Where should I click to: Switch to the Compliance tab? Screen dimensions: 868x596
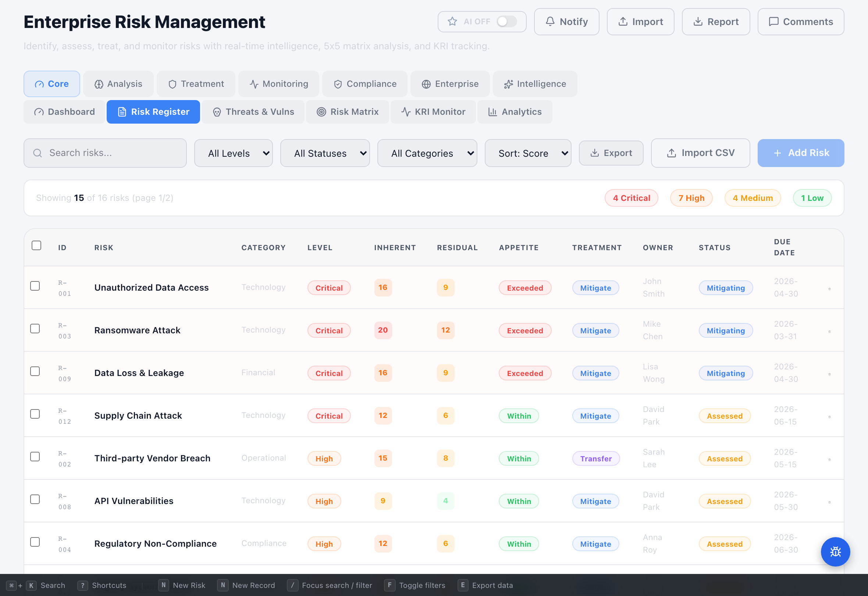click(x=364, y=84)
